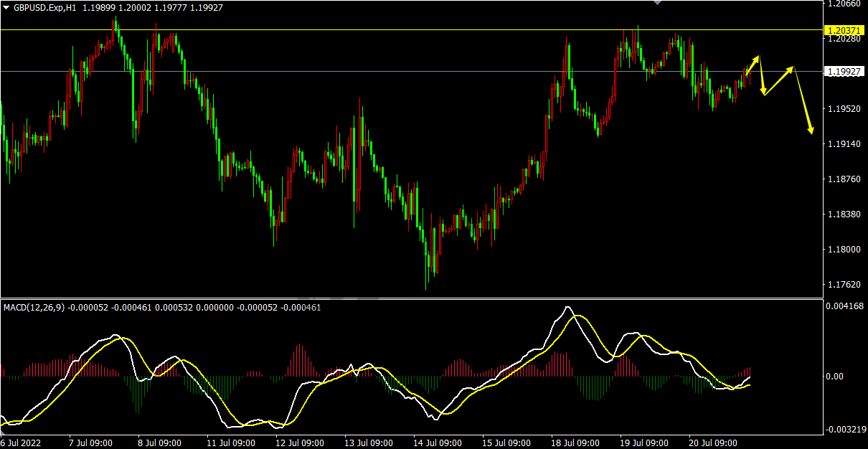This screenshot has height=449, width=868.
Task: Click the 1.20660 price axis label
Action: click(843, 4)
